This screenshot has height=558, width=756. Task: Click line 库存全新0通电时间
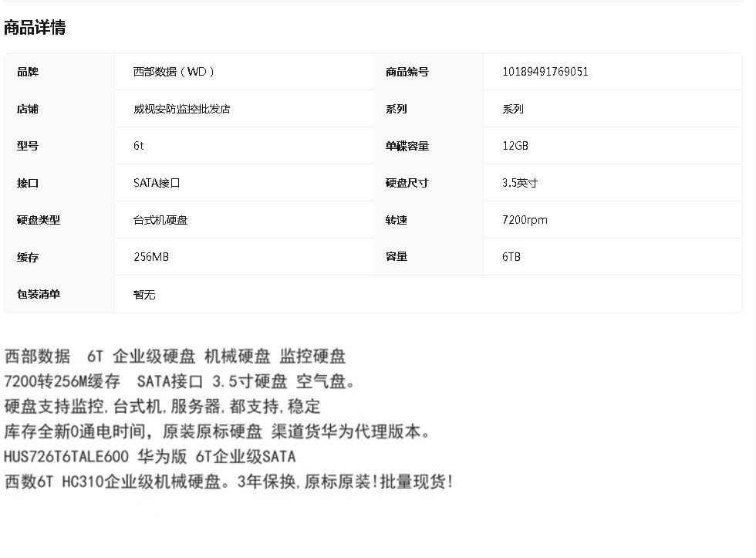tap(217, 431)
